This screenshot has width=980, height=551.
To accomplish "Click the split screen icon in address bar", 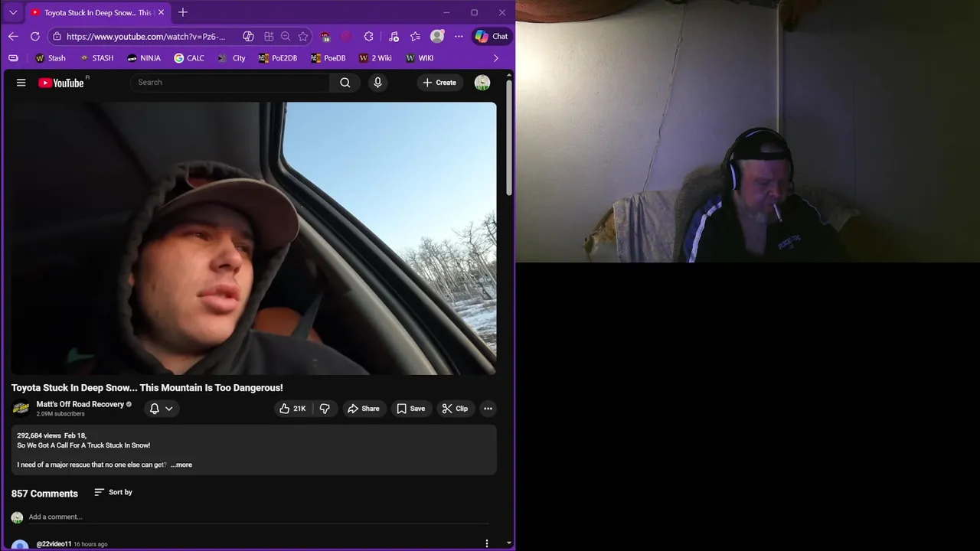I will click(x=269, y=36).
